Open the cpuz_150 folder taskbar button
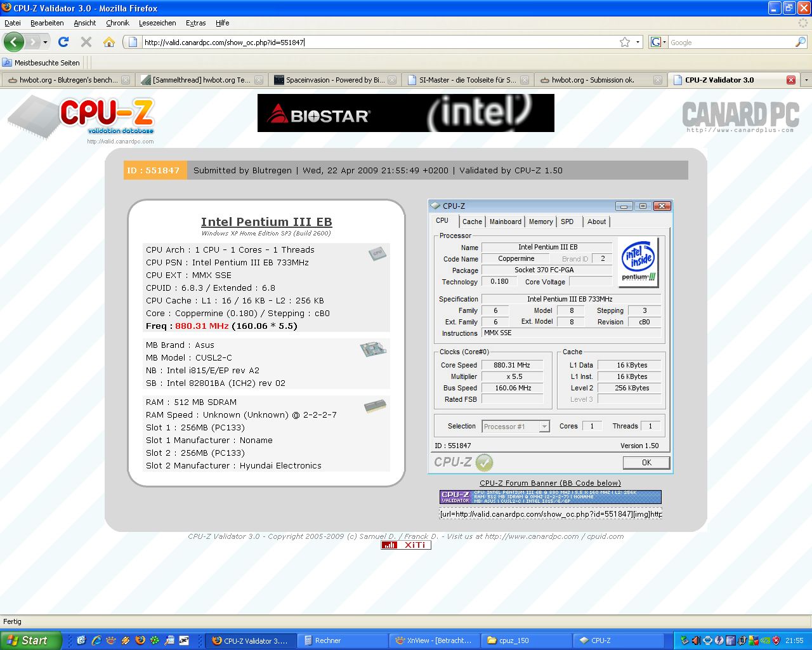The image size is (812, 650). [527, 640]
